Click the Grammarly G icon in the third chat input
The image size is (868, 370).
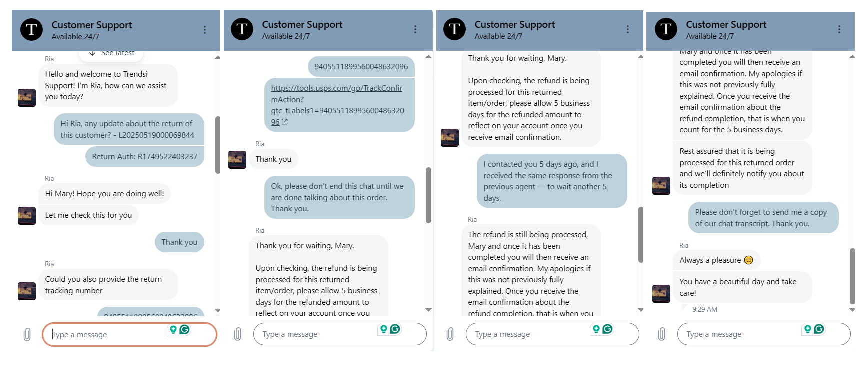point(608,329)
